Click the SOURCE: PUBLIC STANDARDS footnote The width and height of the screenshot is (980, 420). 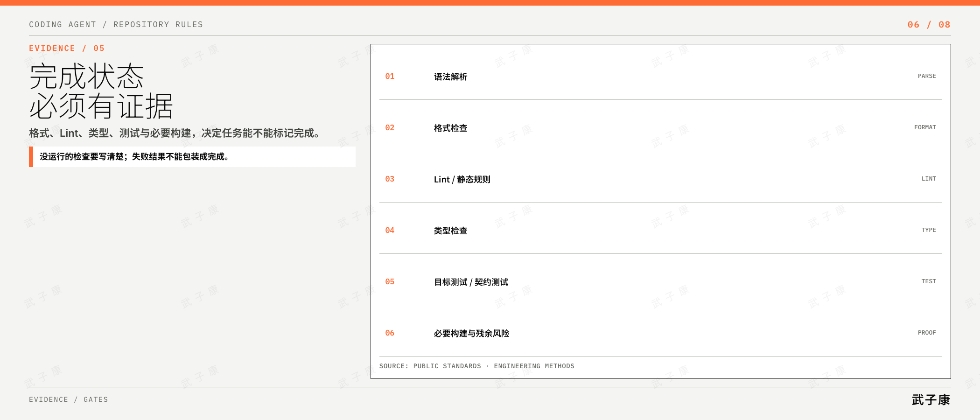click(477, 366)
